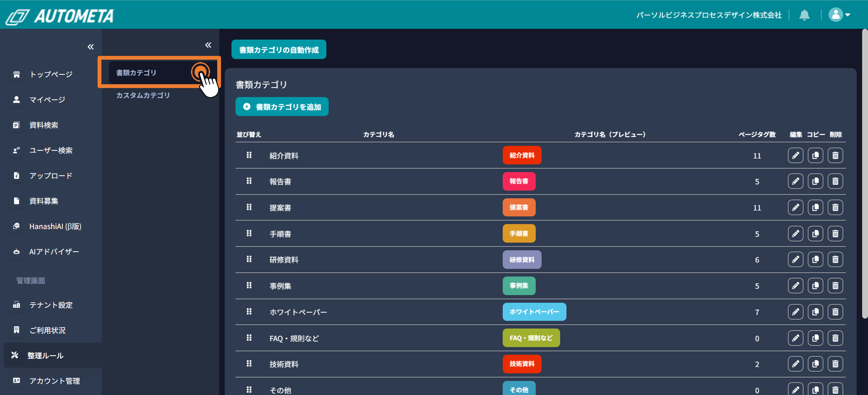Grab the reorder handle for ホワイトペーパー

click(x=249, y=311)
